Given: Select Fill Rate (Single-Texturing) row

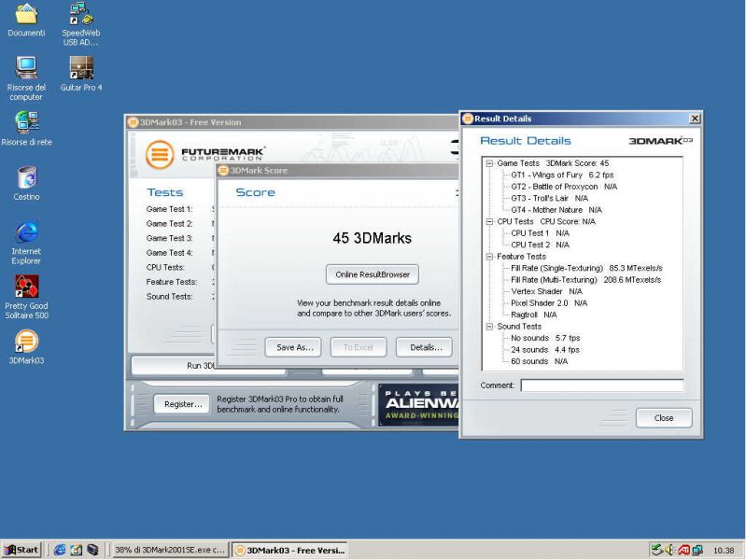Looking at the screenshot, I should click(x=586, y=268).
